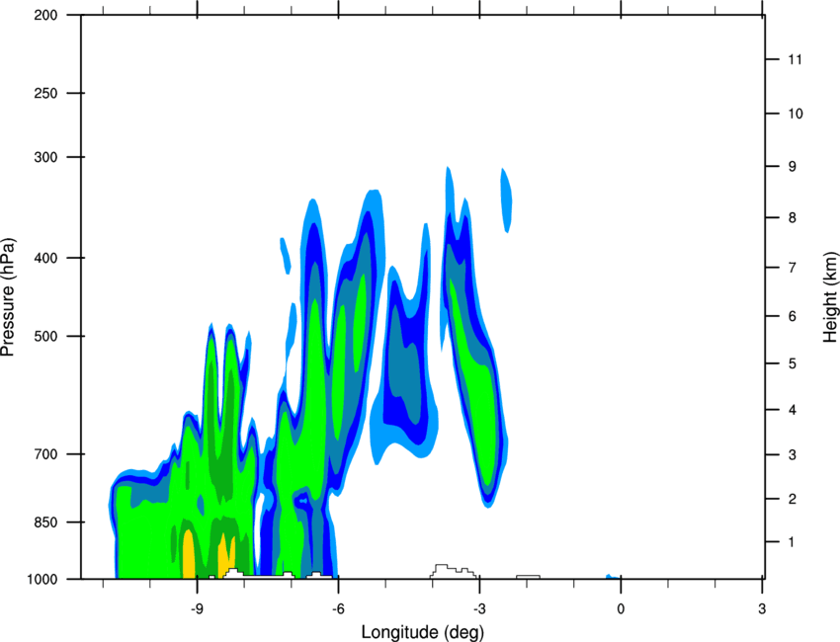This screenshot has width=840, height=642.
Task: Pick the 6 km height tick label
Action: click(x=792, y=316)
